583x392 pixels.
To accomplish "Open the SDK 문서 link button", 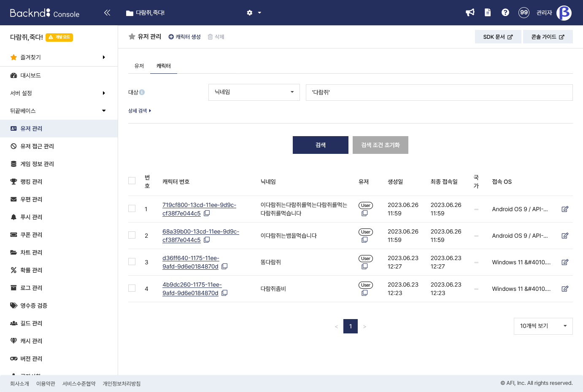I will tap(498, 37).
